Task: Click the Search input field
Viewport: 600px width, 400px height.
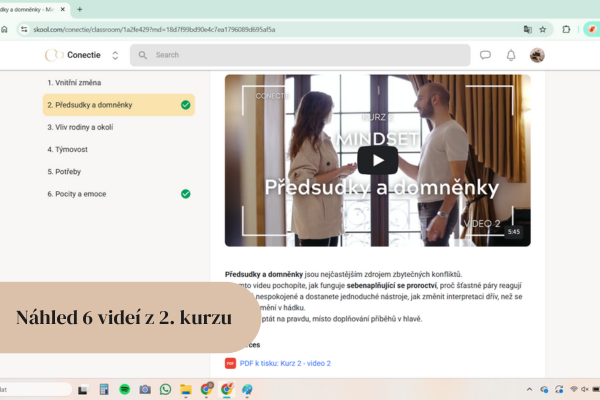Action: point(300,55)
